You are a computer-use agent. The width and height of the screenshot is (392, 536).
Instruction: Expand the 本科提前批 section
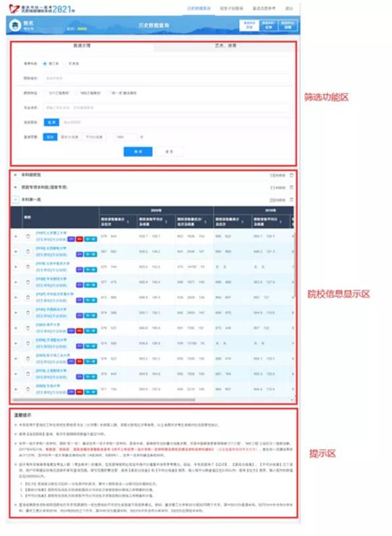(15, 175)
